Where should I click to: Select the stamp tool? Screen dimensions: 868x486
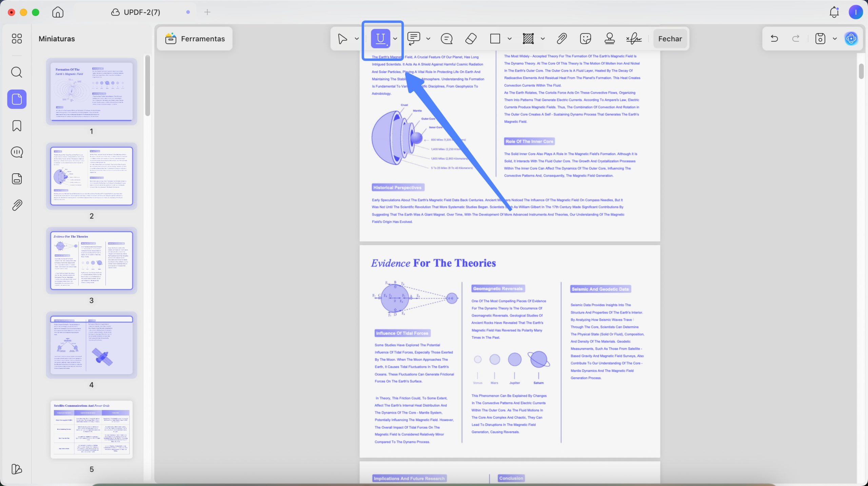click(x=609, y=39)
